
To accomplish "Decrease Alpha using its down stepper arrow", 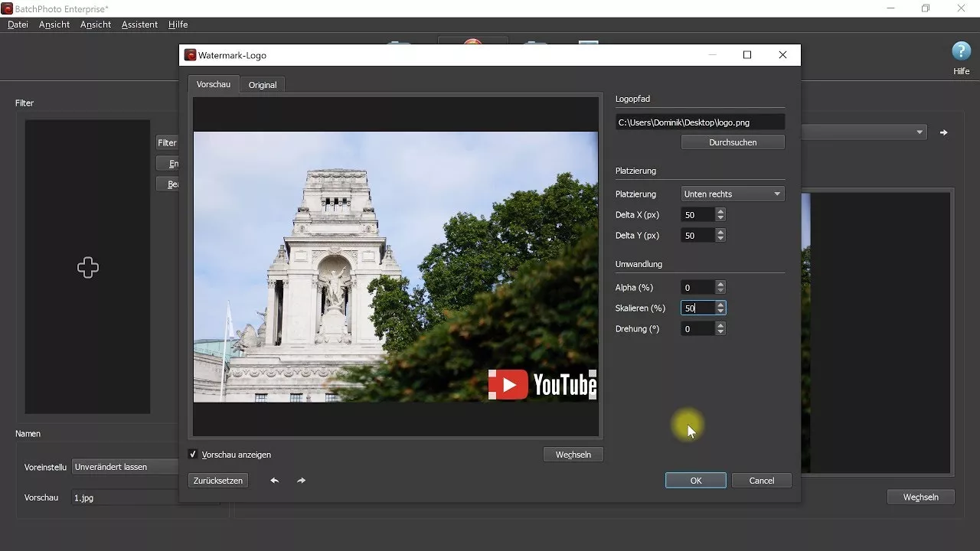I will [x=719, y=291].
